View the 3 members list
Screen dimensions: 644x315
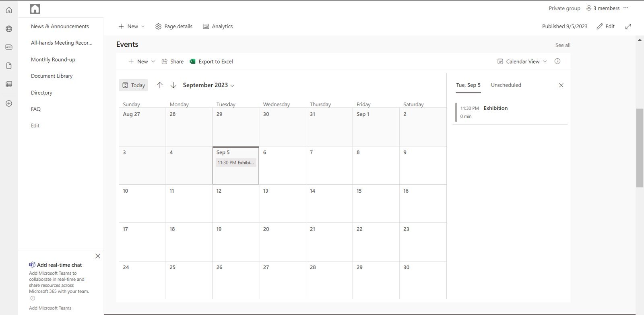[603, 8]
